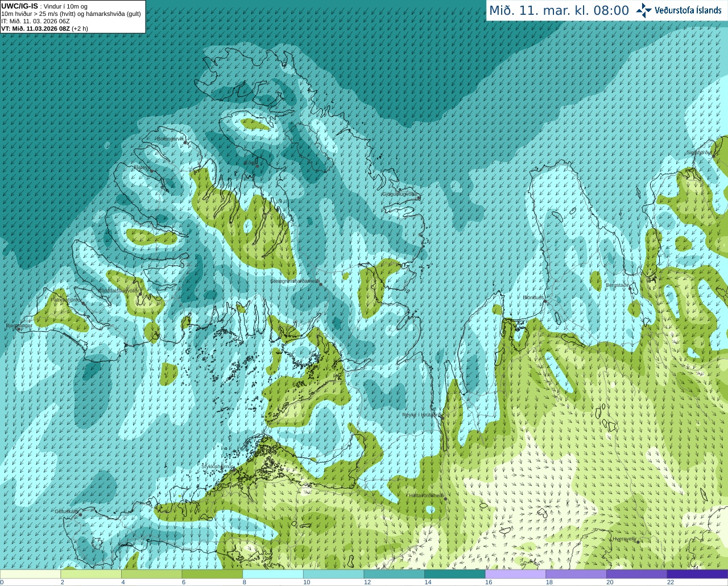Viewport: 728px width, 586px height.
Task: Click the 14–16 m/s dark teal legend swatch
Action: click(x=454, y=574)
